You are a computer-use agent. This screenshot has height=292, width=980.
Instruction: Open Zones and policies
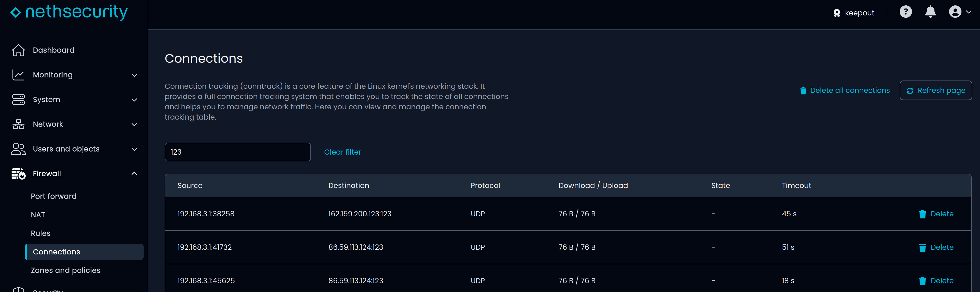point(65,270)
